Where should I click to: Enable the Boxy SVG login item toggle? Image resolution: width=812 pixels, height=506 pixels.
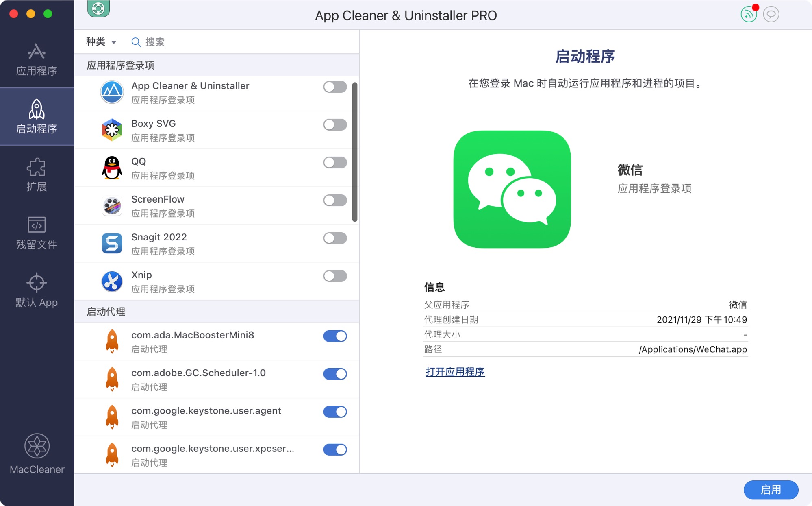pos(335,124)
